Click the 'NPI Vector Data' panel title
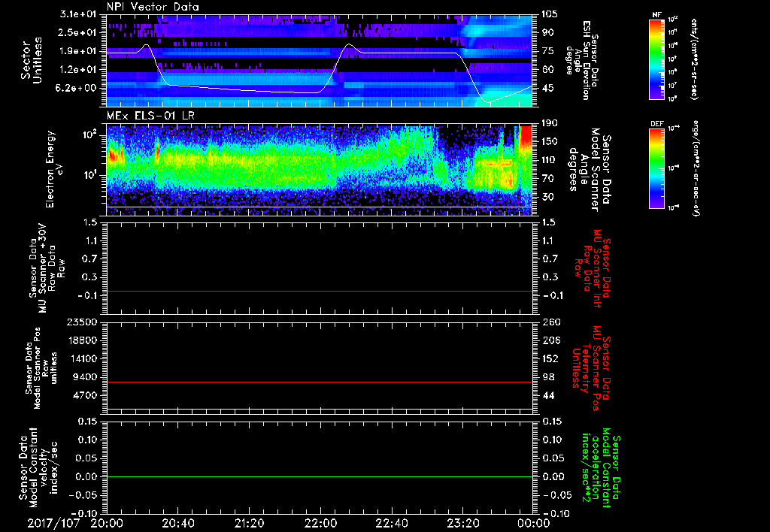This screenshot has width=770, height=532. point(153,7)
